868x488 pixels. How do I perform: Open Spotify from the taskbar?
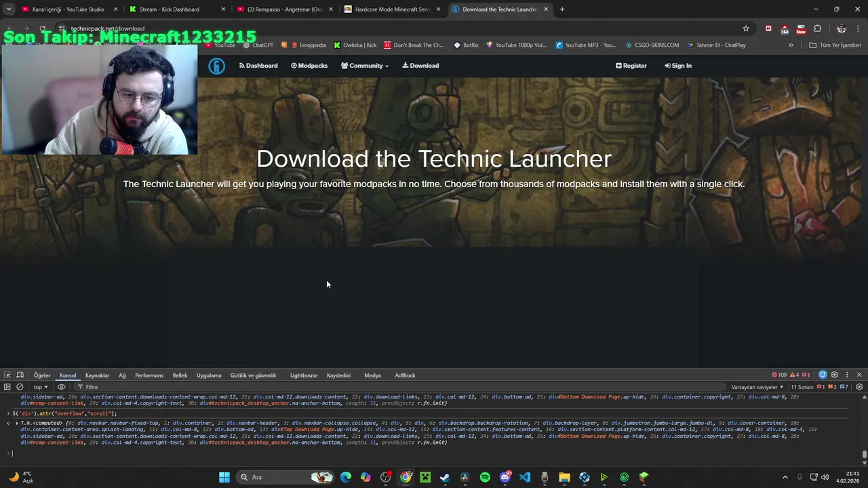[485, 477]
